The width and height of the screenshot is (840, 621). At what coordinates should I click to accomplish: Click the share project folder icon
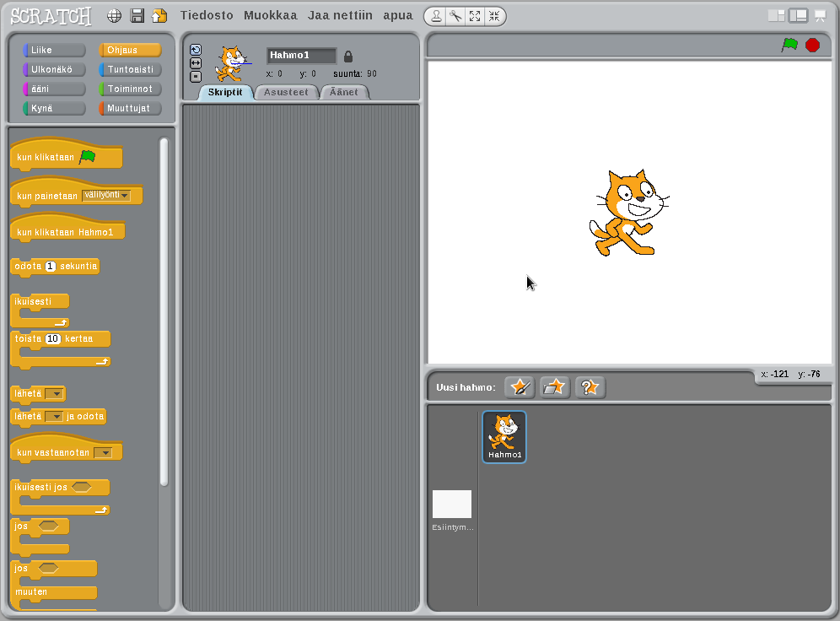(159, 16)
